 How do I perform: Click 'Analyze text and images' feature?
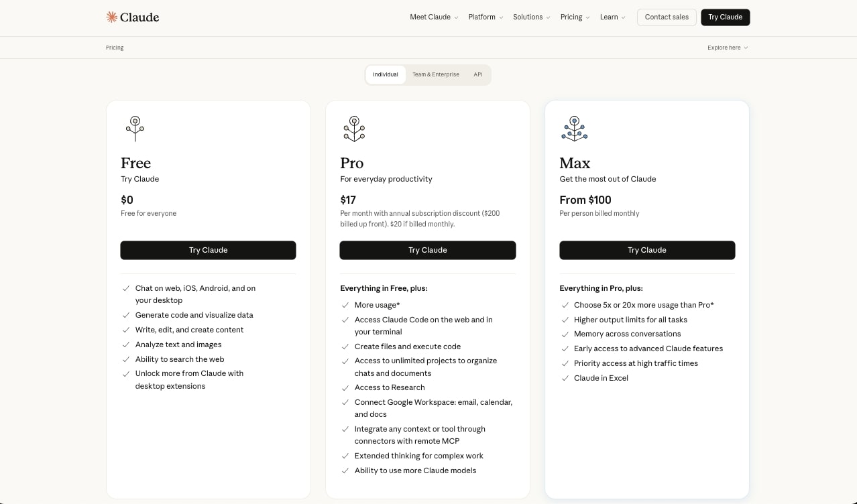click(178, 344)
